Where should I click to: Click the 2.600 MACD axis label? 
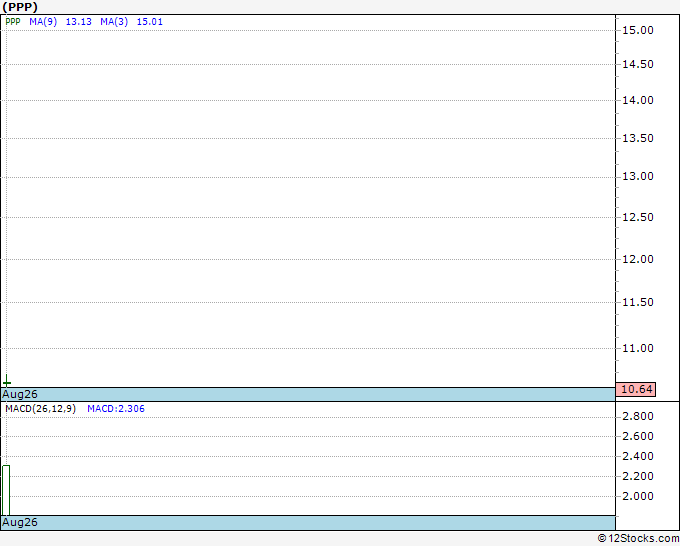click(638, 436)
